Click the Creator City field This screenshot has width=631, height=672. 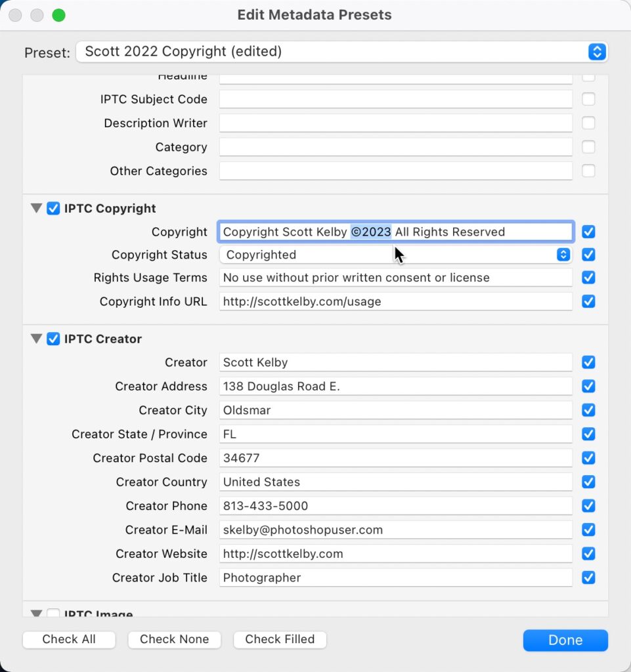click(396, 411)
